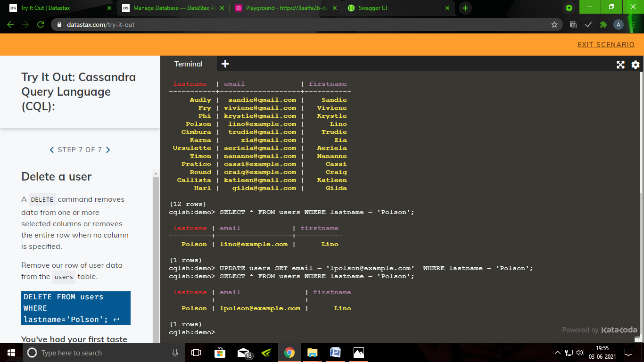Open the browser extensions puzzle icon

coord(603,25)
